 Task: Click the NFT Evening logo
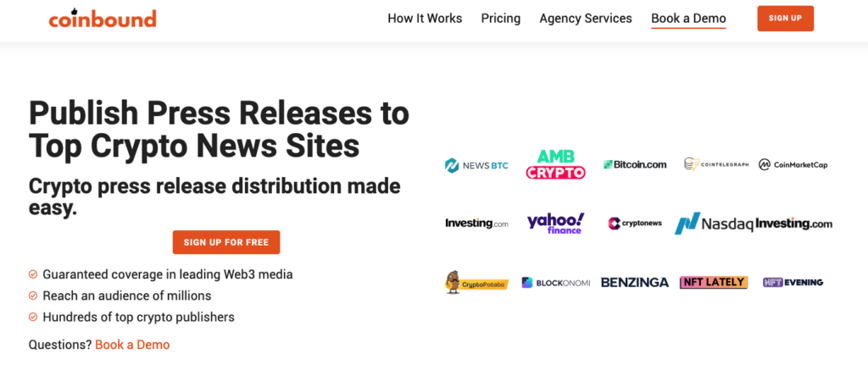[793, 282]
